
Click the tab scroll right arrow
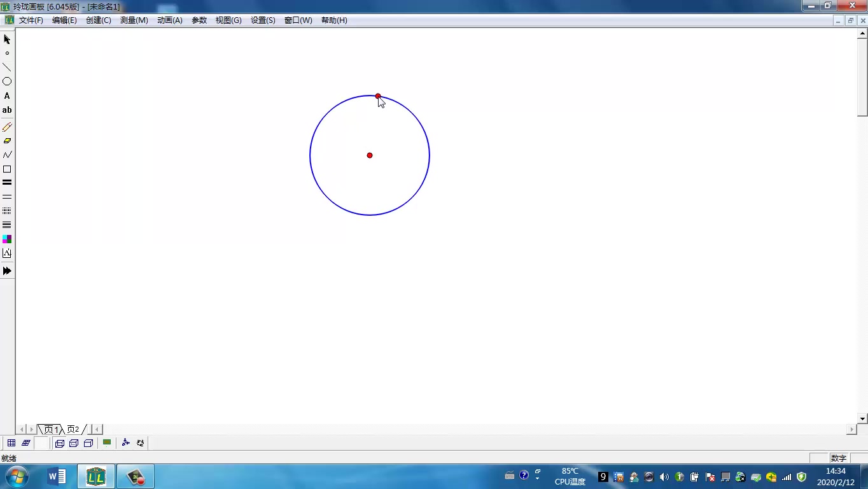[32, 430]
